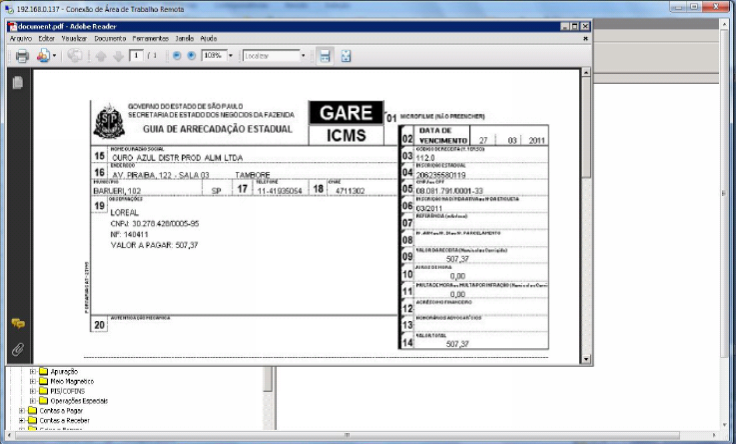
Task: Click the ICMS label in the document
Action: (x=346, y=136)
